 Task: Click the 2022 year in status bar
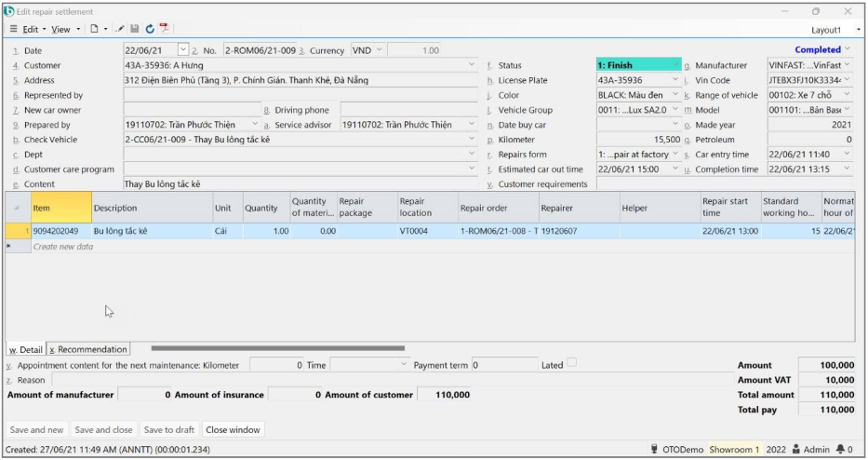776,449
